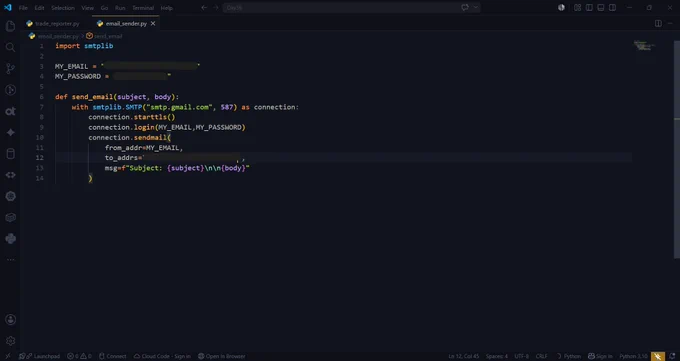The width and height of the screenshot is (680, 361).
Task: Change indentation via Spaces: 4
Action: [497, 356]
